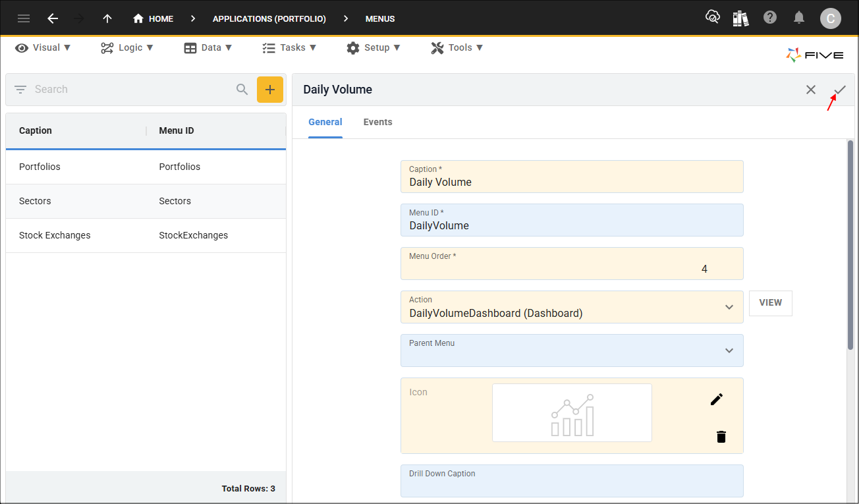Screen dimensions: 859x504
Task: Click the VIEW button beside Action
Action: 770,303
